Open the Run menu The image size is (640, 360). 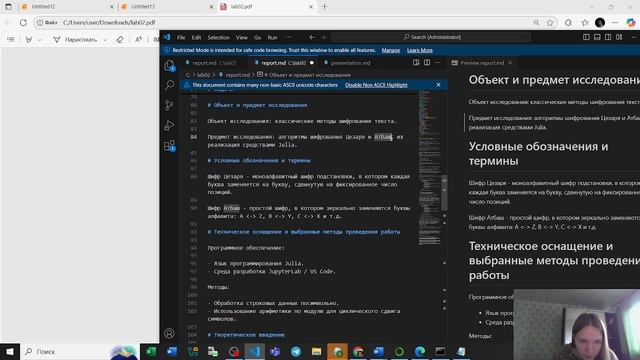[x=272, y=38]
